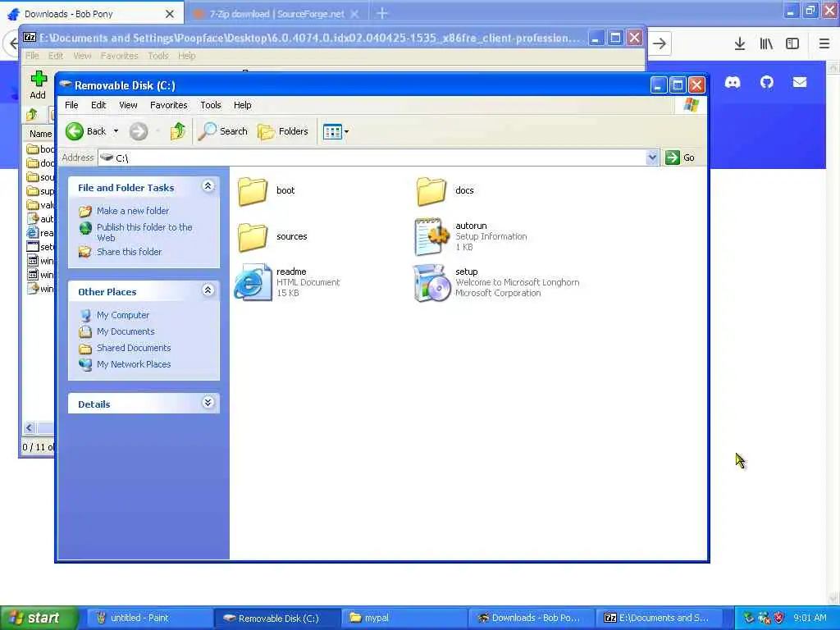Collapse the Other Places panel

click(x=208, y=290)
